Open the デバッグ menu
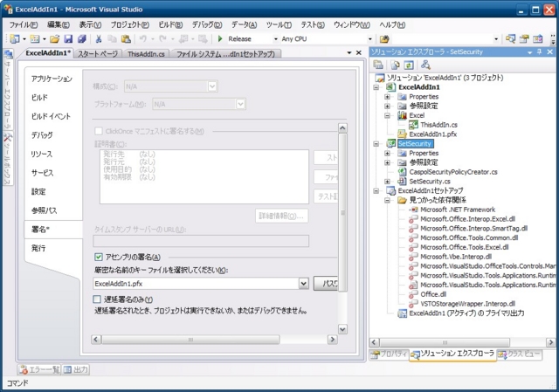559x392 pixels. [207, 24]
